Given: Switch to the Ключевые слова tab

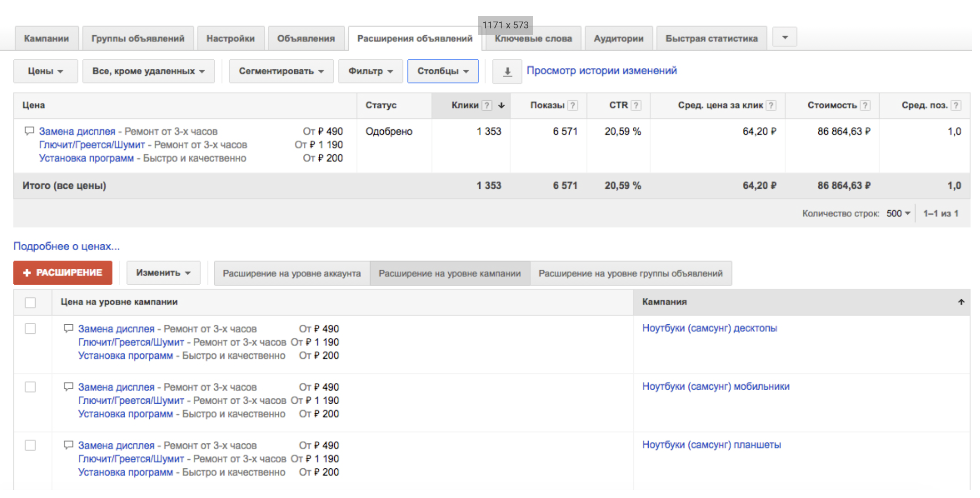Looking at the screenshot, I should [x=533, y=39].
